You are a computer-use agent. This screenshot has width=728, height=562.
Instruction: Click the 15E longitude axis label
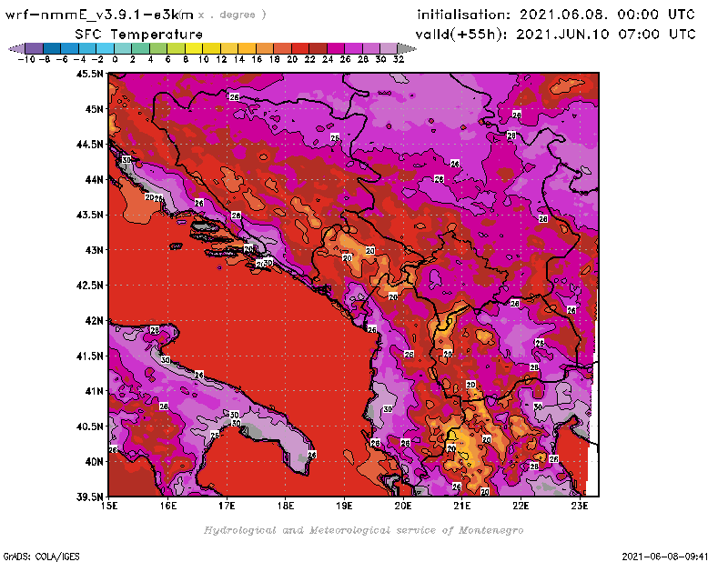point(109,506)
